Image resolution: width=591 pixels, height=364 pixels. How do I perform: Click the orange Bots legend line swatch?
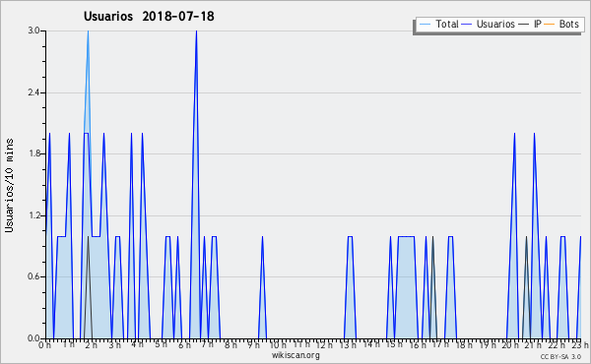550,25
